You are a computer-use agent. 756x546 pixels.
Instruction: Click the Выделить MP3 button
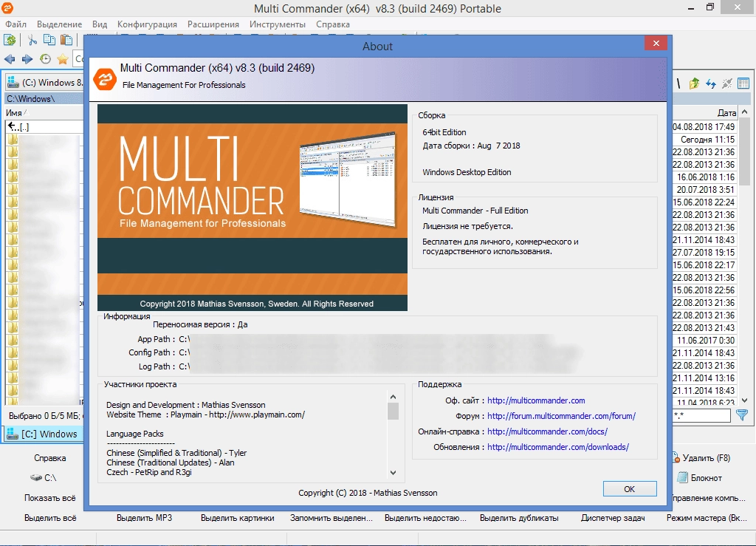(144, 518)
